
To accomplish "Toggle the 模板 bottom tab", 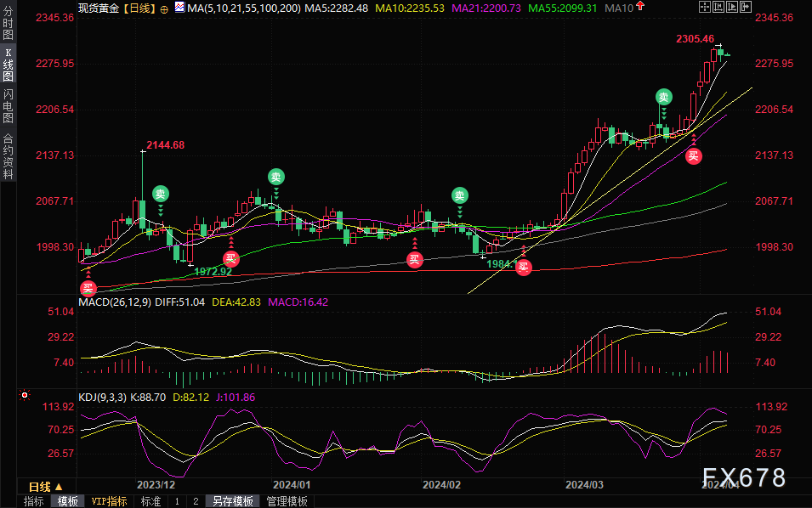I will pyautogui.click(x=67, y=502).
